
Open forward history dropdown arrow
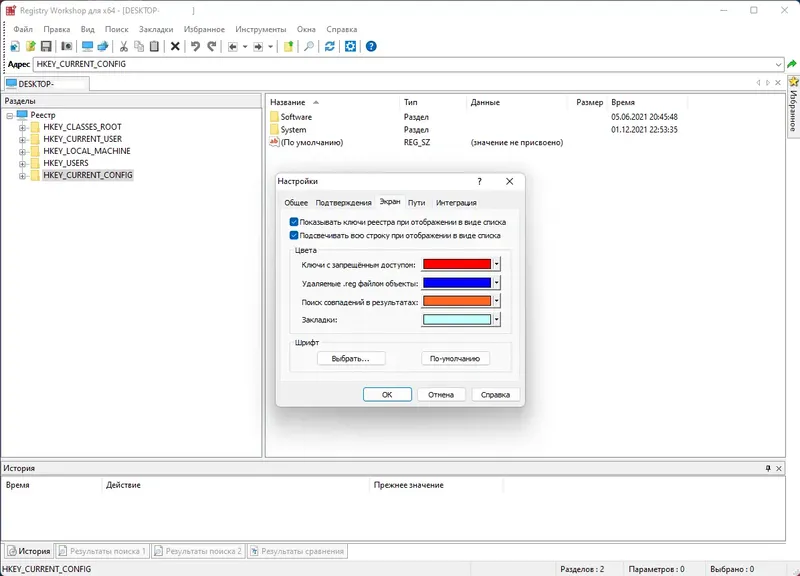point(270,46)
